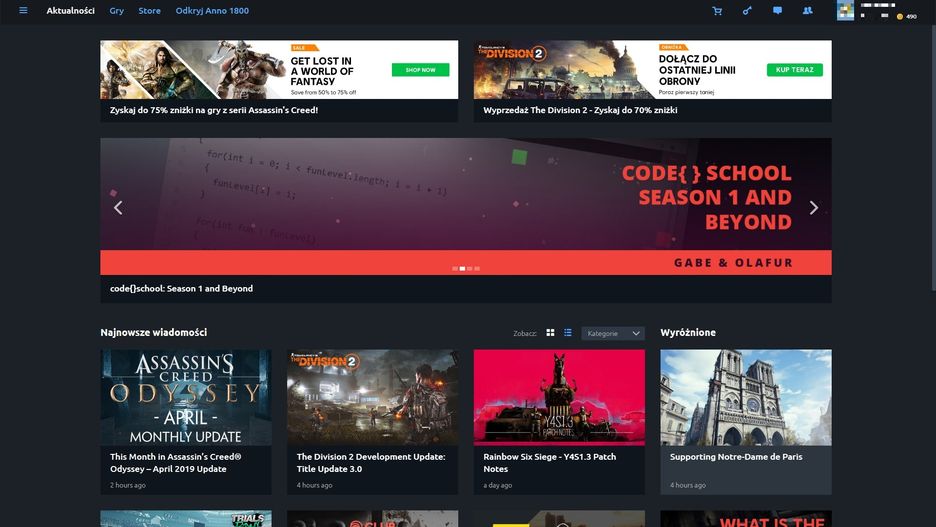Screen dimensions: 936x527
Task: Click the Najnowsze wiadomości heading
Action: 153,332
